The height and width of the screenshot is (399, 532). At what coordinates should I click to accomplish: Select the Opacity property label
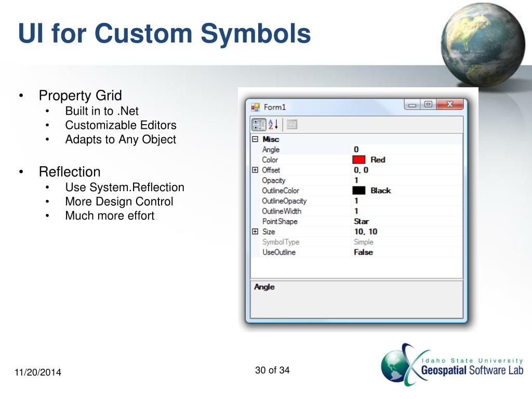(x=273, y=180)
